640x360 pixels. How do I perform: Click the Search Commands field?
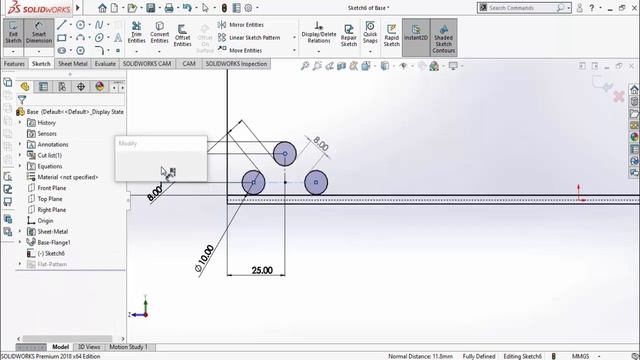pos(523,8)
